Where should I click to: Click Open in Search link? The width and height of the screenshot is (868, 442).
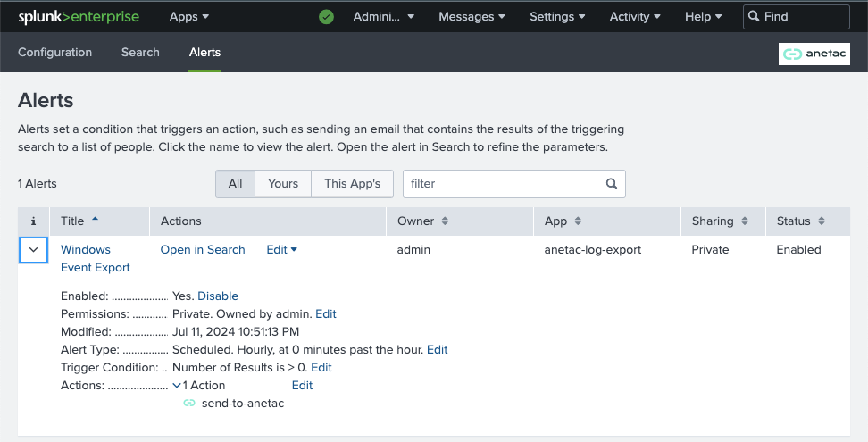(203, 249)
